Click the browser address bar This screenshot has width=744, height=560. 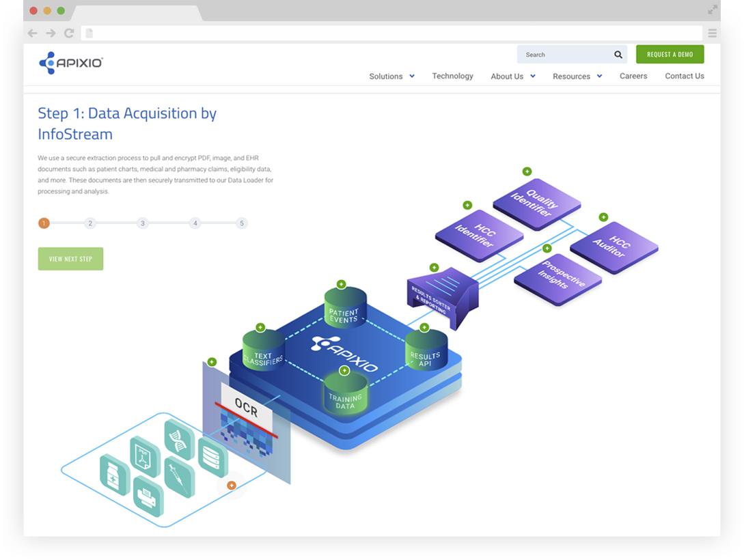point(391,33)
